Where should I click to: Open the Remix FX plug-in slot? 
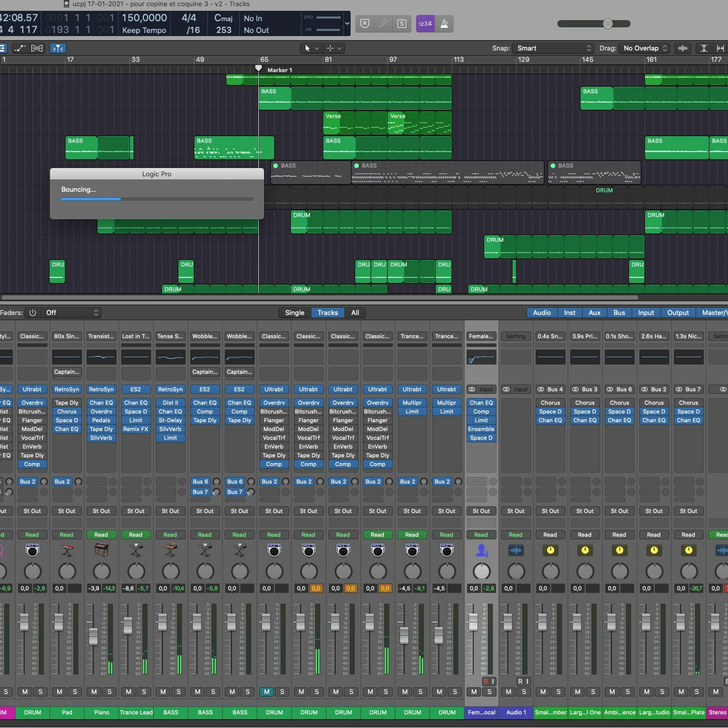pos(136,429)
